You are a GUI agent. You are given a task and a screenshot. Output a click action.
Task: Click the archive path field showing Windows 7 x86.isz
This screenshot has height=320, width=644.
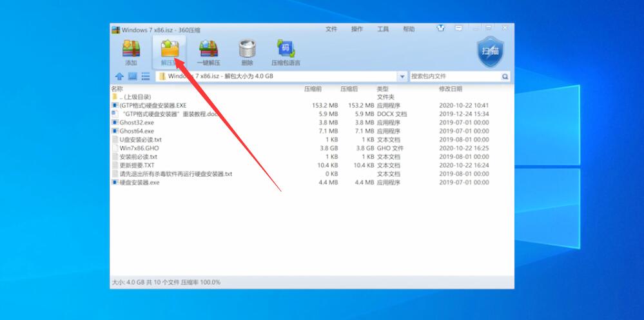tap(276, 76)
